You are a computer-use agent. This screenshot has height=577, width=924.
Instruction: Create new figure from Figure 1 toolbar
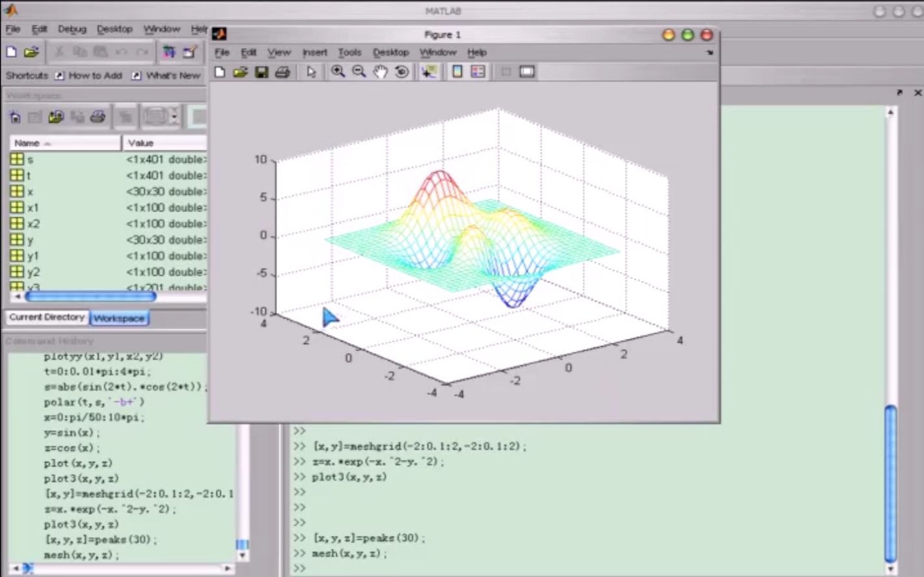[220, 72]
